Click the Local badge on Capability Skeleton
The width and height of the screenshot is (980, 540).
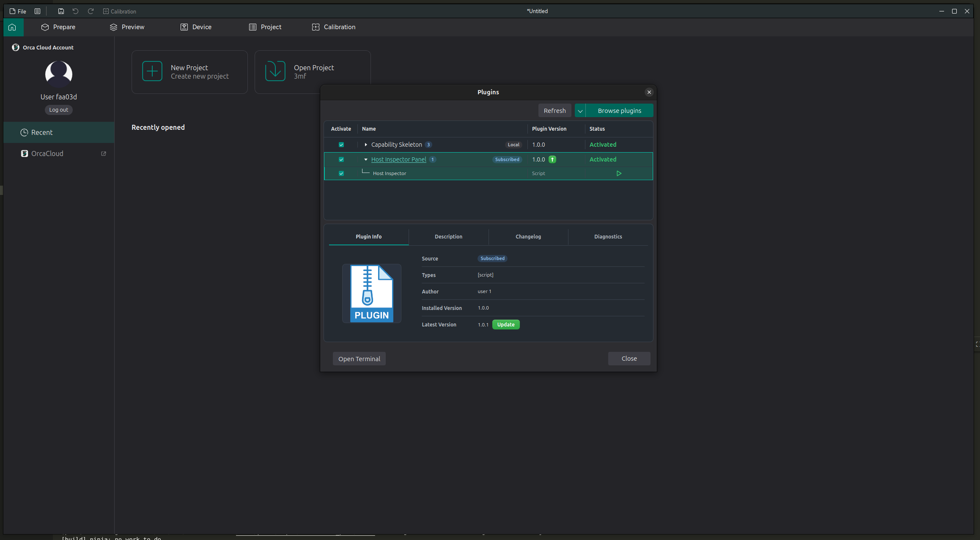click(513, 145)
